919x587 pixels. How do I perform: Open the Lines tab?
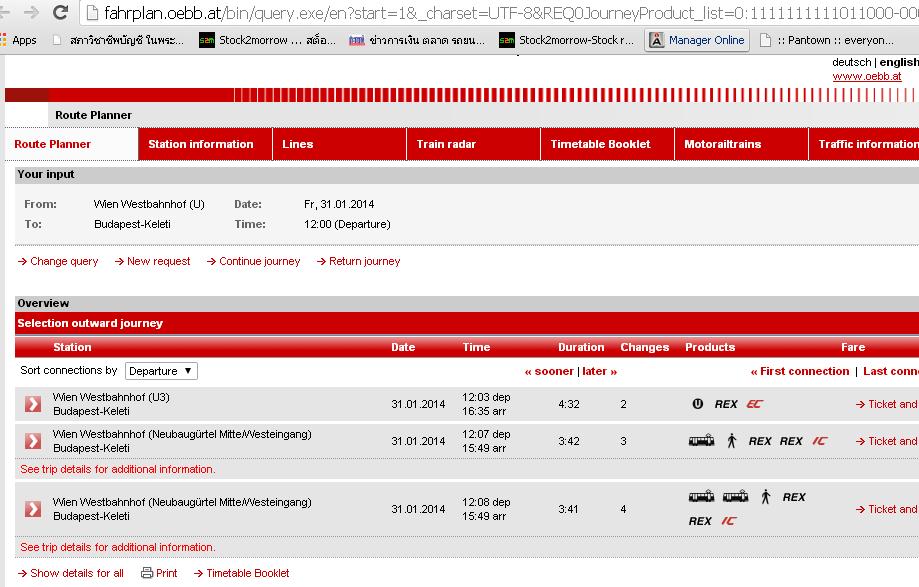click(339, 144)
